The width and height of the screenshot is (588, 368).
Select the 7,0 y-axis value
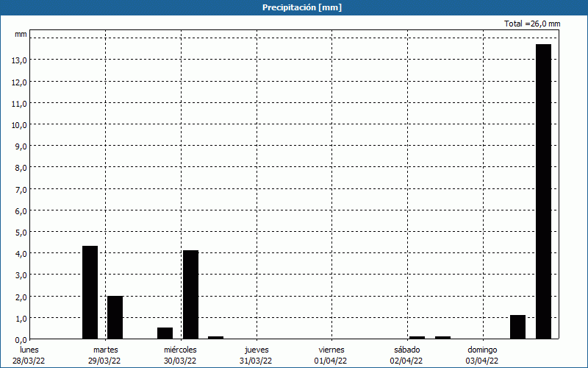click(21, 189)
